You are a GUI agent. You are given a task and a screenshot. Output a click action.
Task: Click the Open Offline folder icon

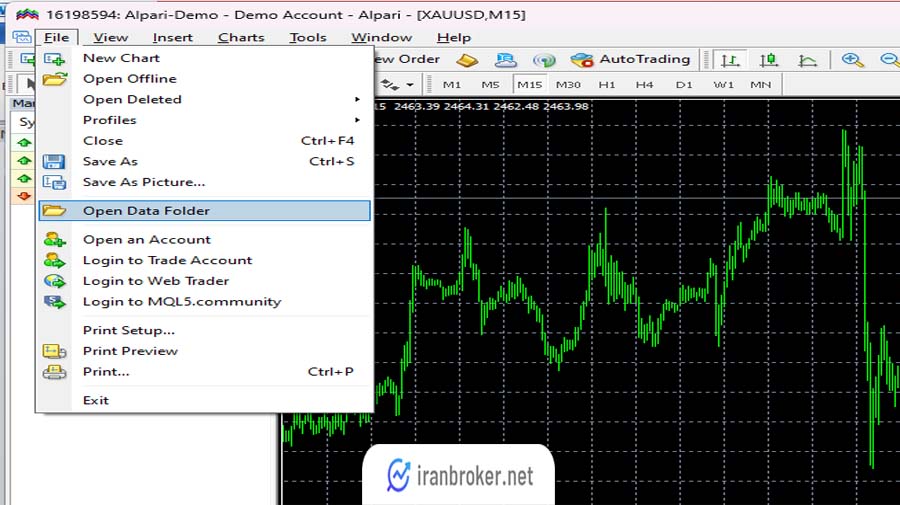(x=55, y=79)
